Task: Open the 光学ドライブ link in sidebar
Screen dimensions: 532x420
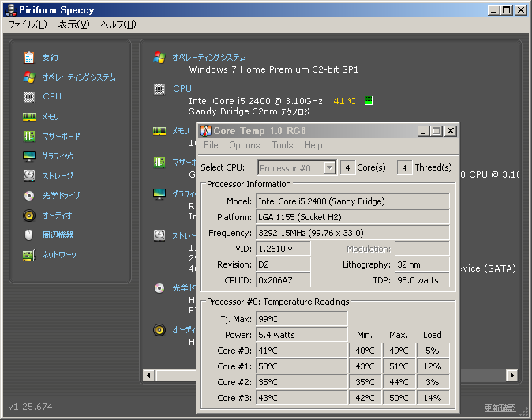Action: [61, 196]
